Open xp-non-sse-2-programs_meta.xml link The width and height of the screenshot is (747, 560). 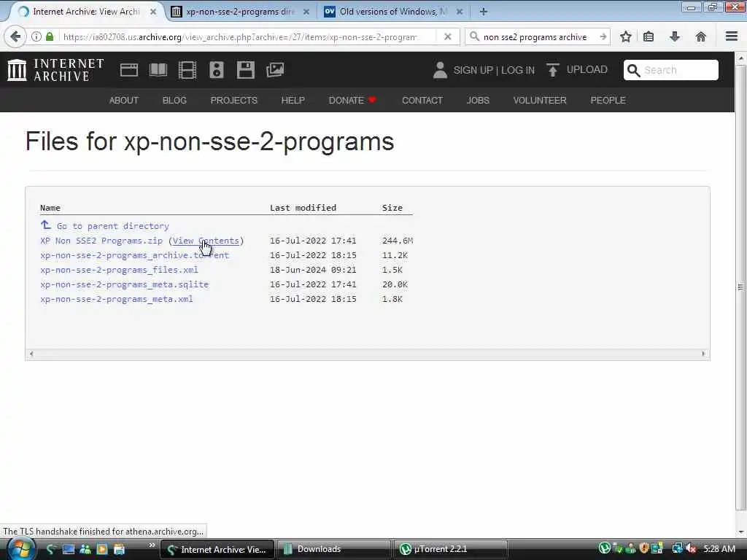116,299
